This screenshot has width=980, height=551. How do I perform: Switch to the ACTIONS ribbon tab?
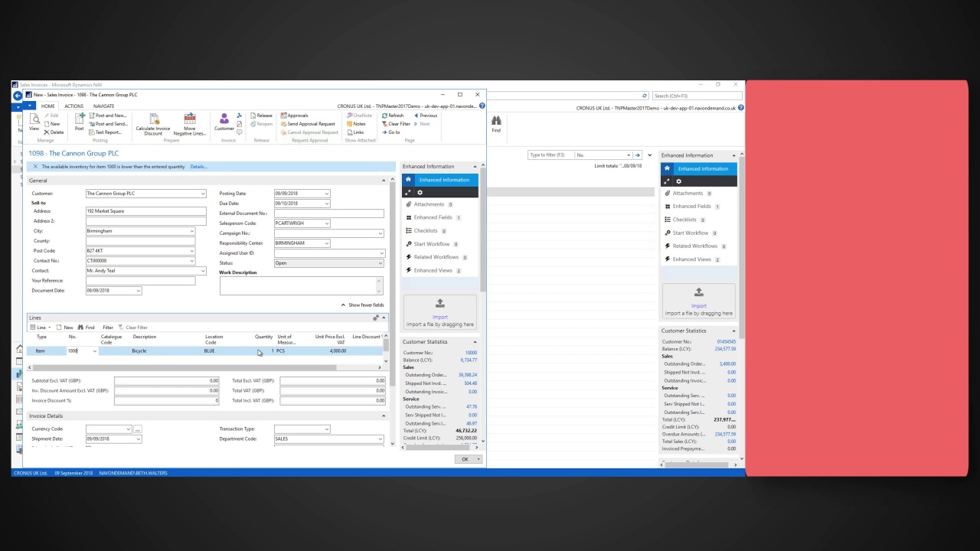(74, 106)
